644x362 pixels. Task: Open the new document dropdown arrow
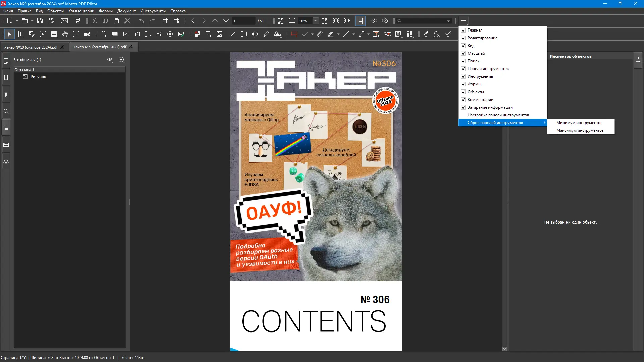click(x=17, y=21)
